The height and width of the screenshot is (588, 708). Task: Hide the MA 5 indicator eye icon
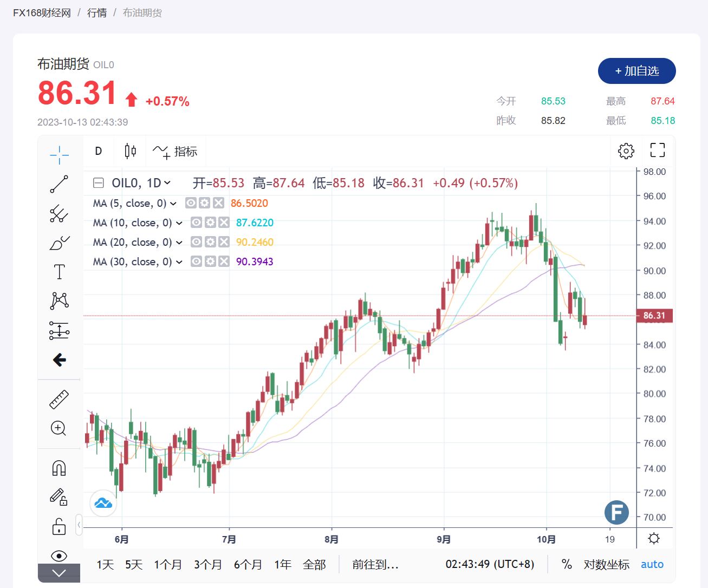191,203
